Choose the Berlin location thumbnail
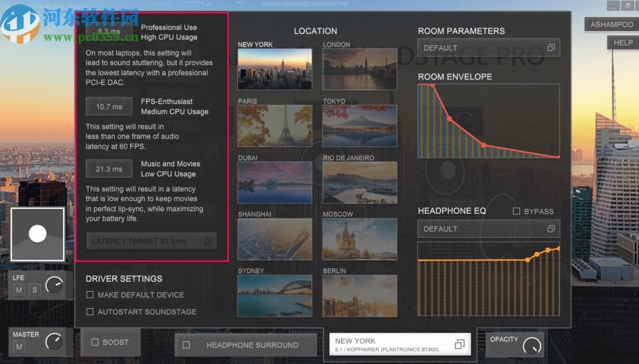 [359, 295]
